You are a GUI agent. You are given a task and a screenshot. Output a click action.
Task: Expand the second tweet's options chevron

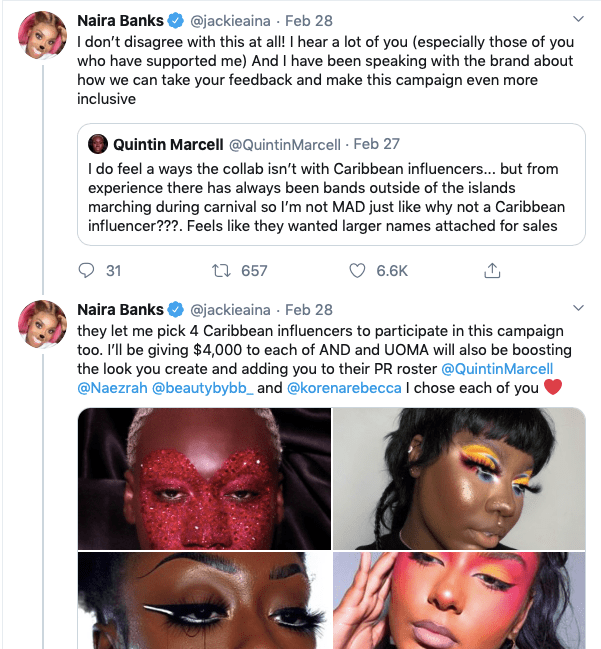pyautogui.click(x=577, y=309)
